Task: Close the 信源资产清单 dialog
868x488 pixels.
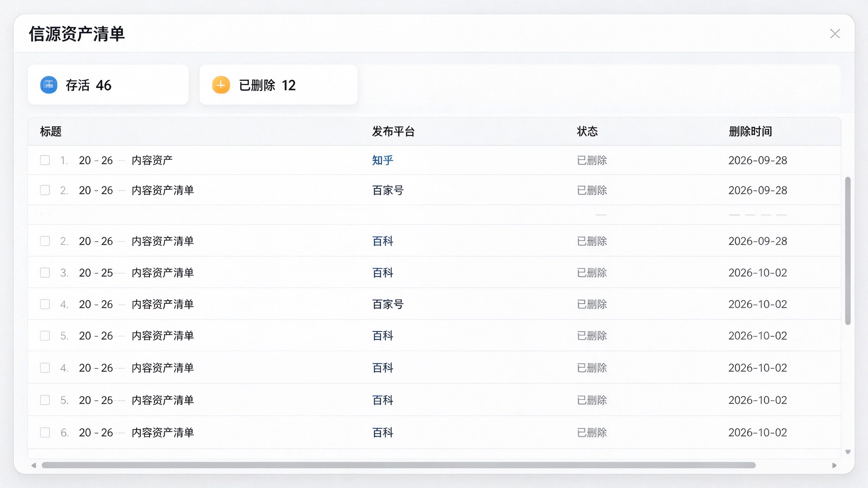Action: click(835, 34)
